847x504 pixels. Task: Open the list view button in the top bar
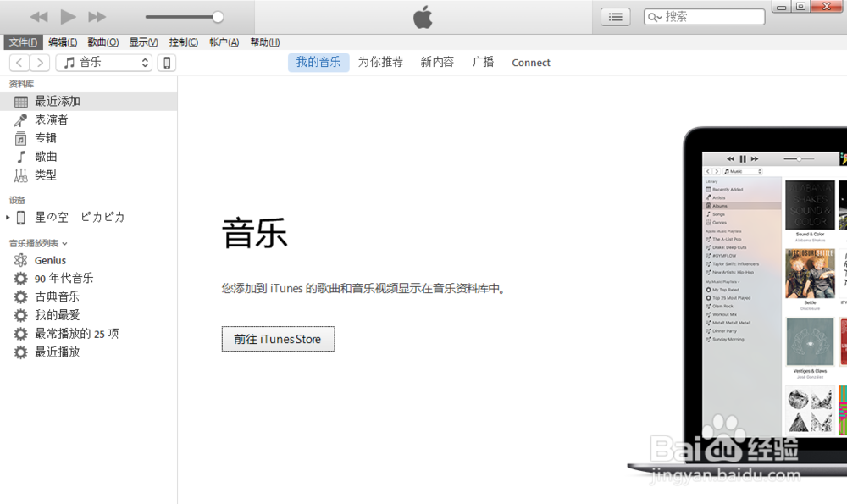tap(615, 17)
